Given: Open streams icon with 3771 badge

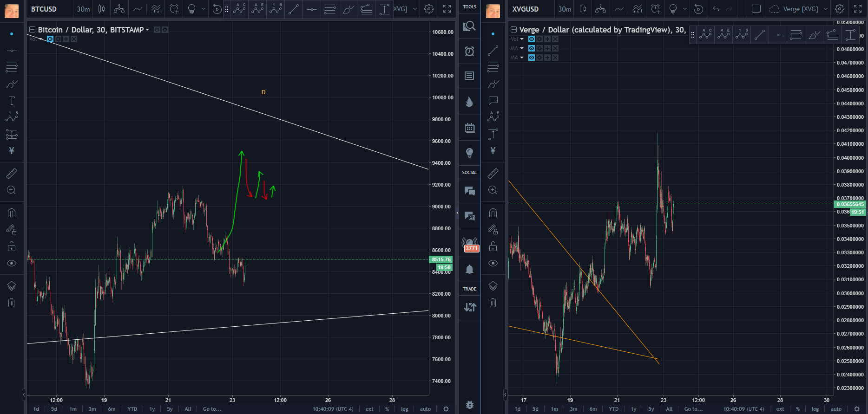Looking at the screenshot, I should (469, 244).
